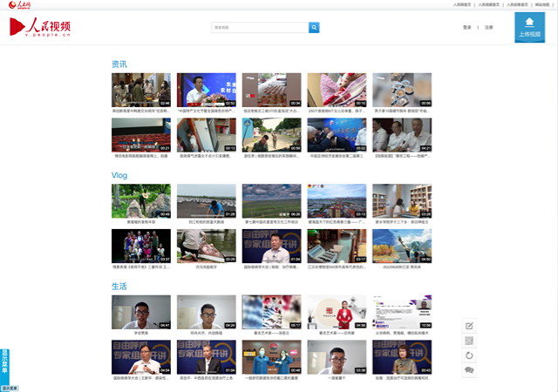Screen dimensions: 558x392
Task: Play the 04:04 expert with microphone video
Action: pos(141,357)
